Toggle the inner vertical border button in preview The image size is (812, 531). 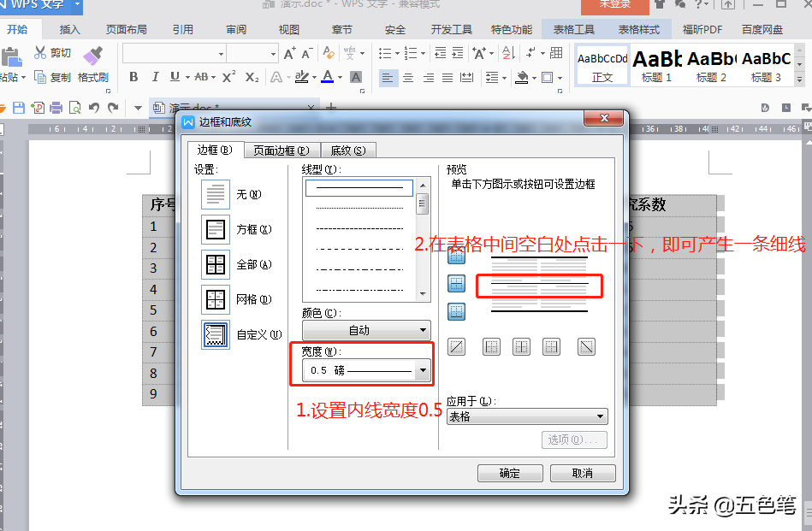pos(521,346)
